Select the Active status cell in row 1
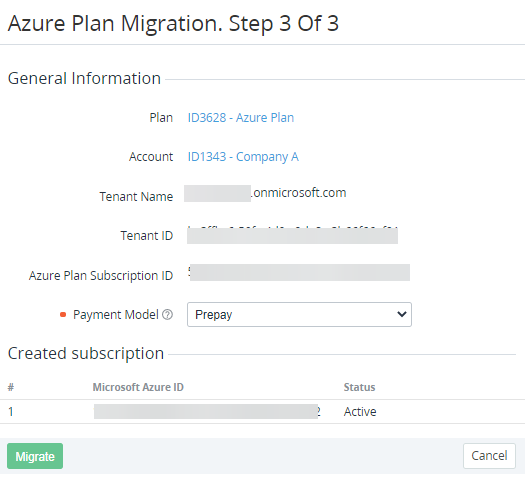The image size is (525, 479). click(360, 411)
